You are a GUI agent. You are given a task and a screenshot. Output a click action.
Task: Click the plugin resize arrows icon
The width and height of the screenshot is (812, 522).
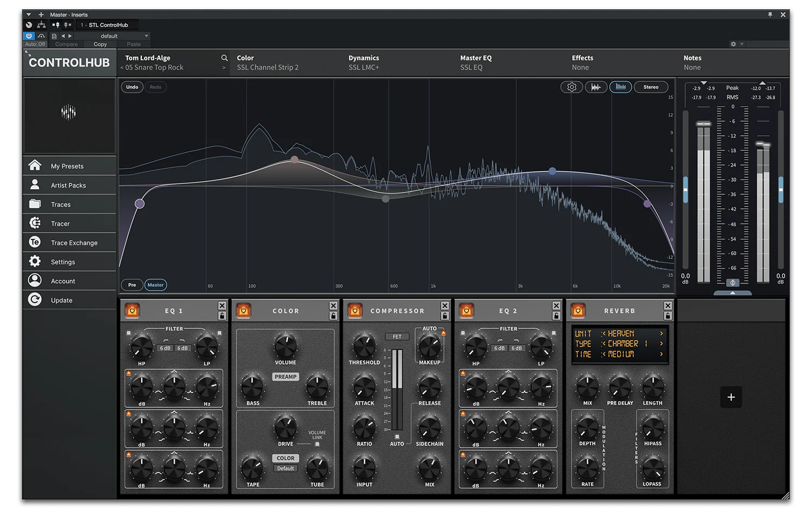tap(27, 53)
